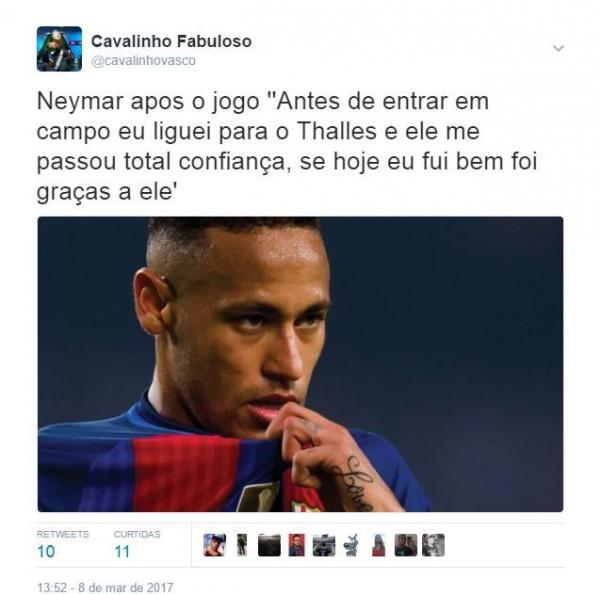This screenshot has width=600, height=594.
Task: Click the Cavalinho Fabuloso display name
Action: click(x=171, y=41)
